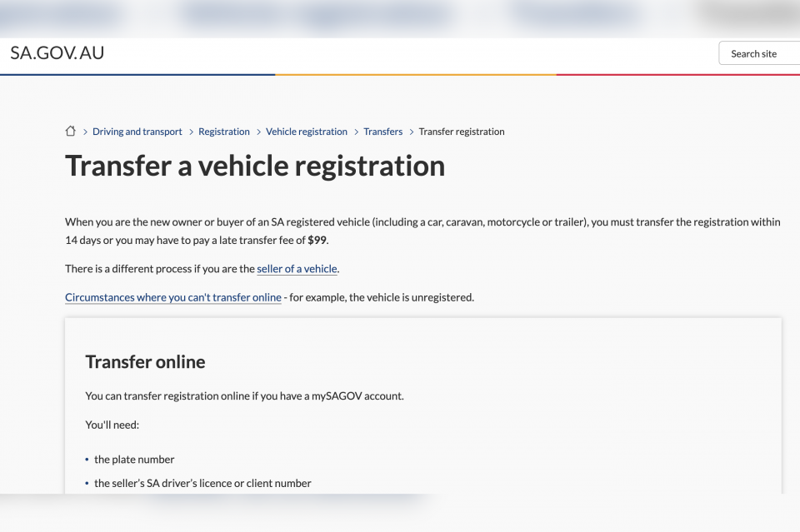Click seller's SA driver's licence bullet item
This screenshot has height=532, width=800.
coord(202,483)
